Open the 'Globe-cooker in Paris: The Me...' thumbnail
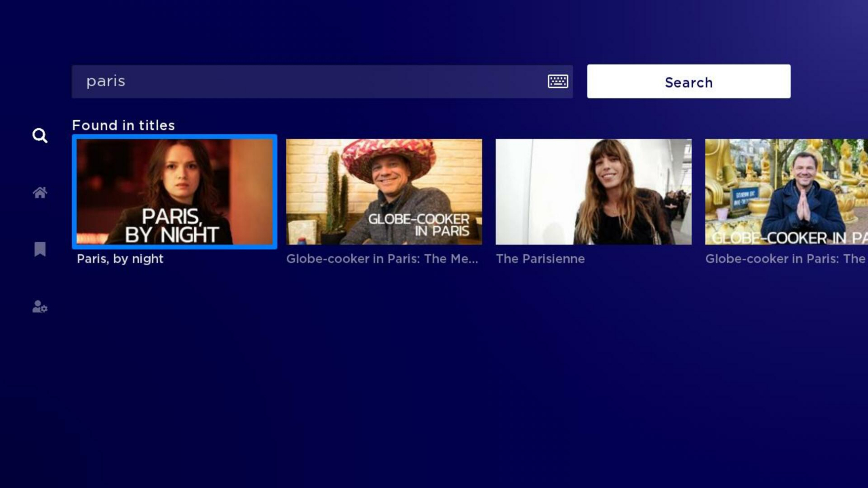Viewport: 868px width, 488px height. coord(384,192)
